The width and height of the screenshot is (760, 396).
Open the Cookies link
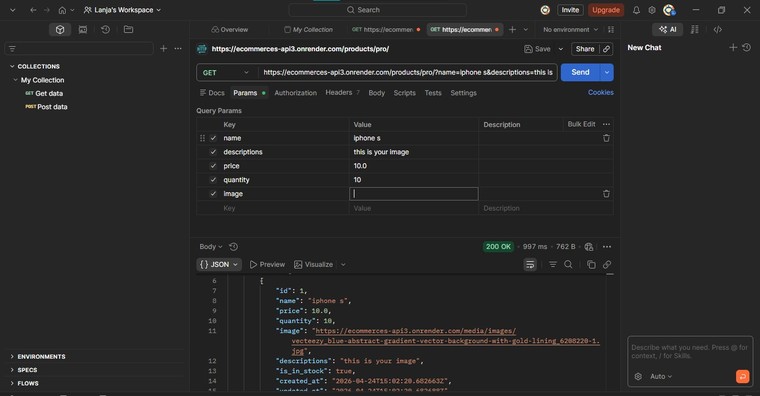[601, 93]
